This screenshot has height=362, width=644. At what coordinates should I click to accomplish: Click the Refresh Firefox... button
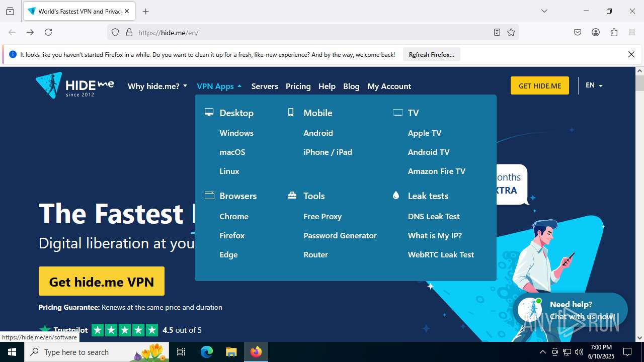(x=432, y=54)
